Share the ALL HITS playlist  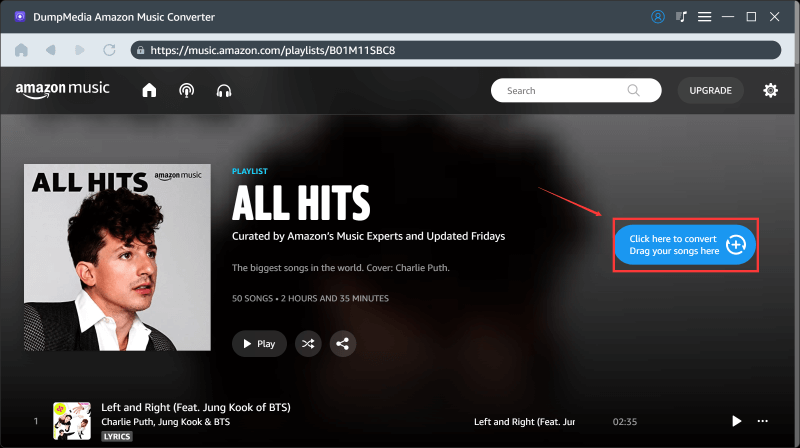(342, 343)
